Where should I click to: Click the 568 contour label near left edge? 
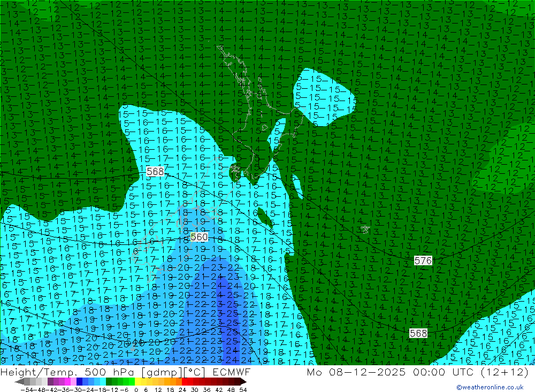click(155, 171)
